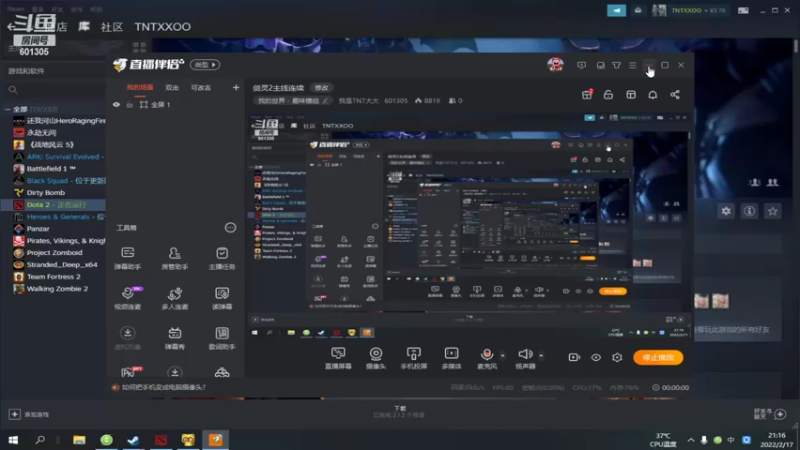Toggle notification bell in 直播伴侣
The height and width of the screenshot is (450, 800).
pos(653,94)
